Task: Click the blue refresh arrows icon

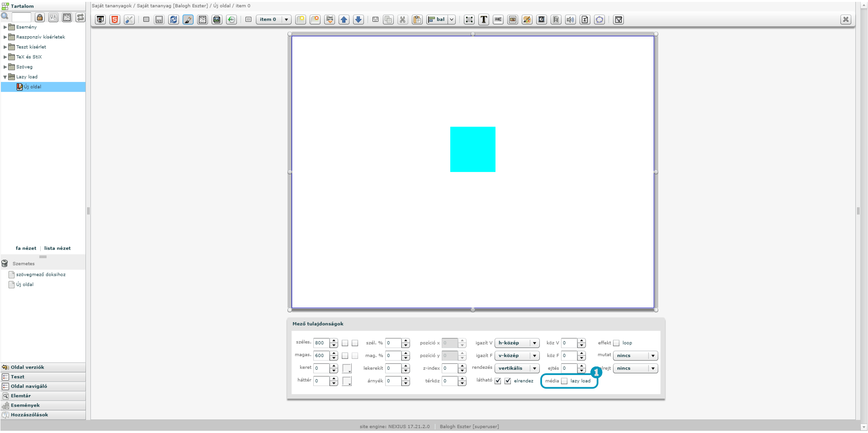Action: [x=174, y=19]
